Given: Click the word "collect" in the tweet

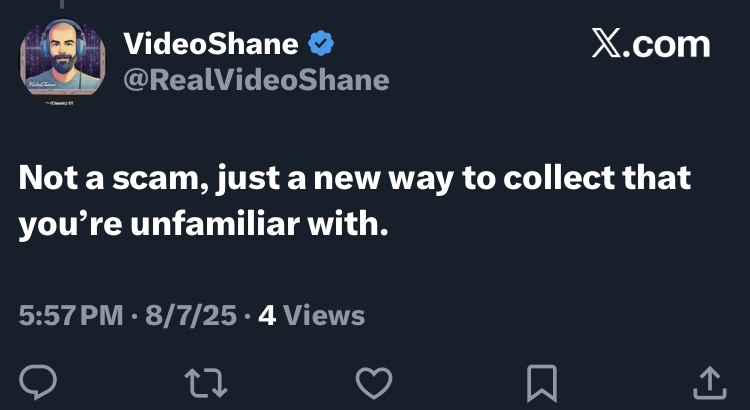Looking at the screenshot, I should point(551,178).
